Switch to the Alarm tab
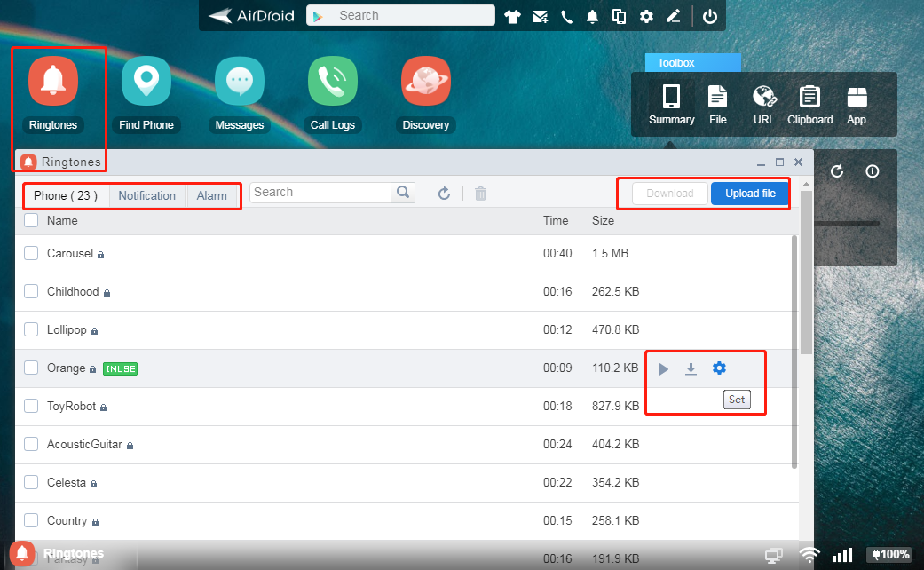Viewport: 924px width, 570px height. point(212,195)
